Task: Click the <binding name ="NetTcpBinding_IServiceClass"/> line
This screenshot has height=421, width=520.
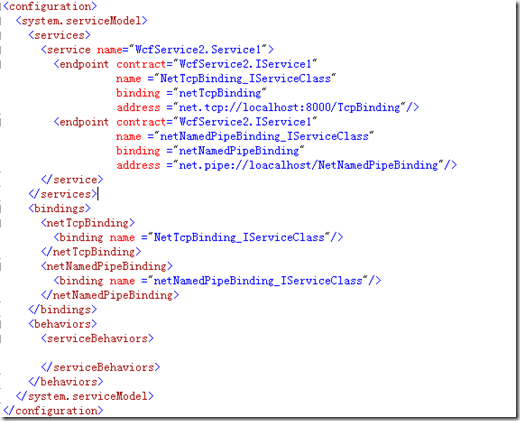Action: coord(198,237)
